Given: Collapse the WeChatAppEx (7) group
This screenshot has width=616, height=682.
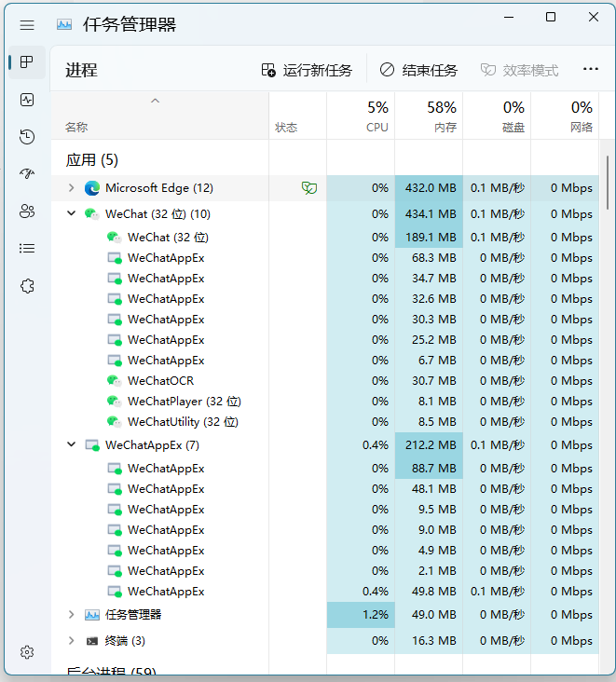Looking at the screenshot, I should pos(72,445).
